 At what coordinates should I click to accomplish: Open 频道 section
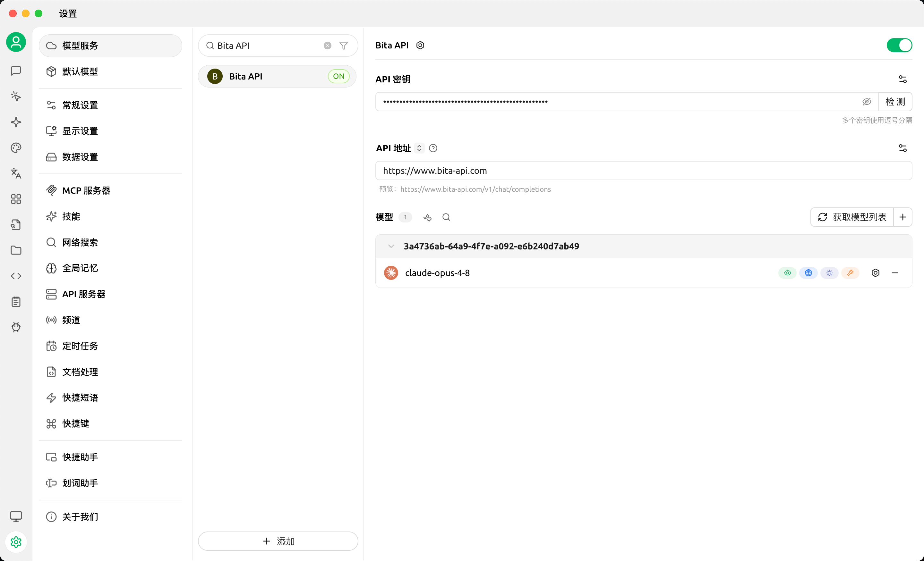[110, 320]
